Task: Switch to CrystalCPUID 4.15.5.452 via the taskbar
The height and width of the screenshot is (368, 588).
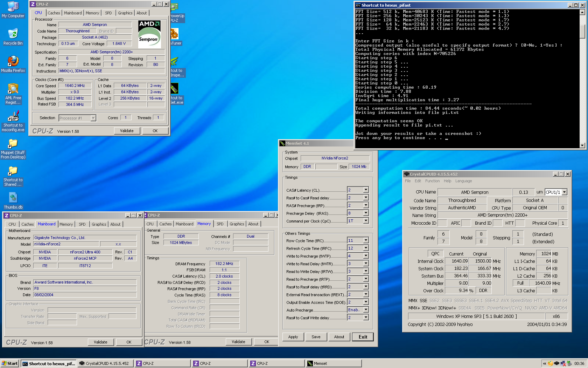Action: coord(106,363)
